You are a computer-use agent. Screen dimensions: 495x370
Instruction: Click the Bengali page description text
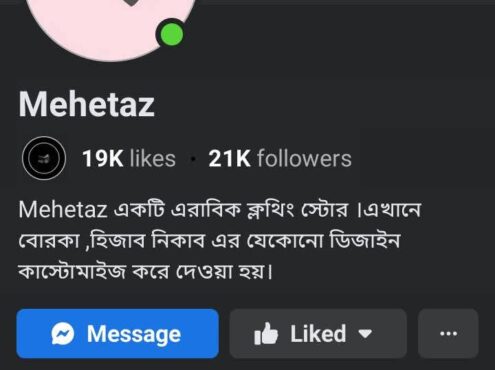coord(219,241)
